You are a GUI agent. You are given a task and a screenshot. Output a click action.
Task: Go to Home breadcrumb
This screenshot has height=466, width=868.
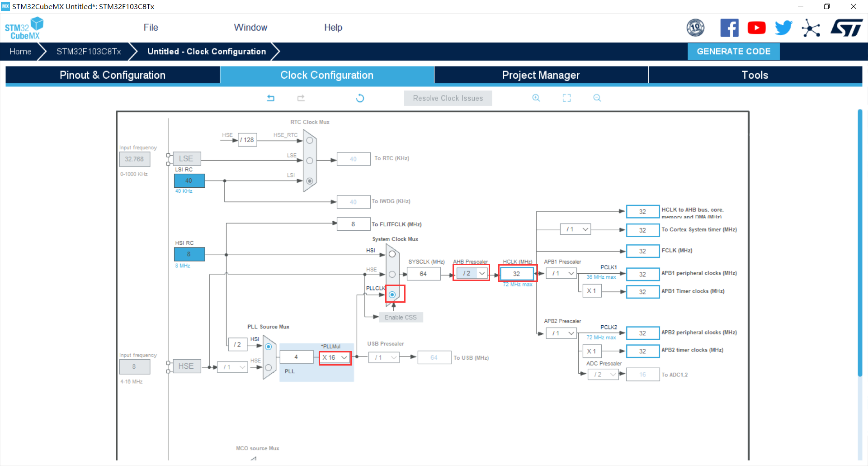pos(20,52)
